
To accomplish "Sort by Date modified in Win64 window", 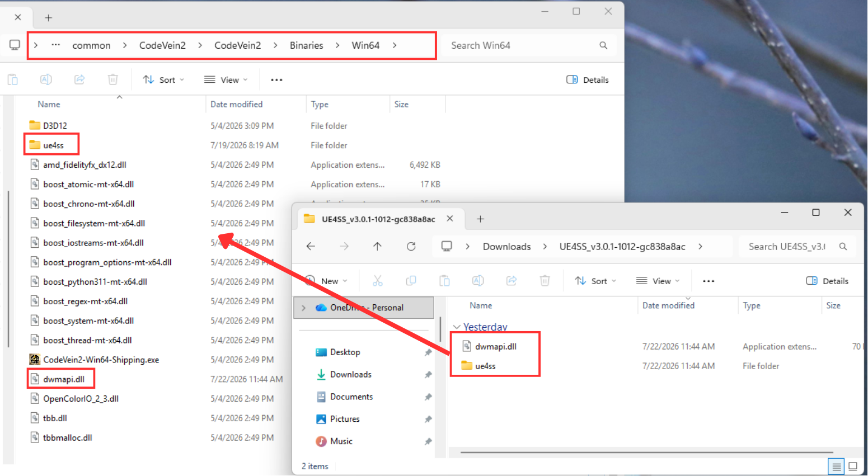I will [236, 104].
